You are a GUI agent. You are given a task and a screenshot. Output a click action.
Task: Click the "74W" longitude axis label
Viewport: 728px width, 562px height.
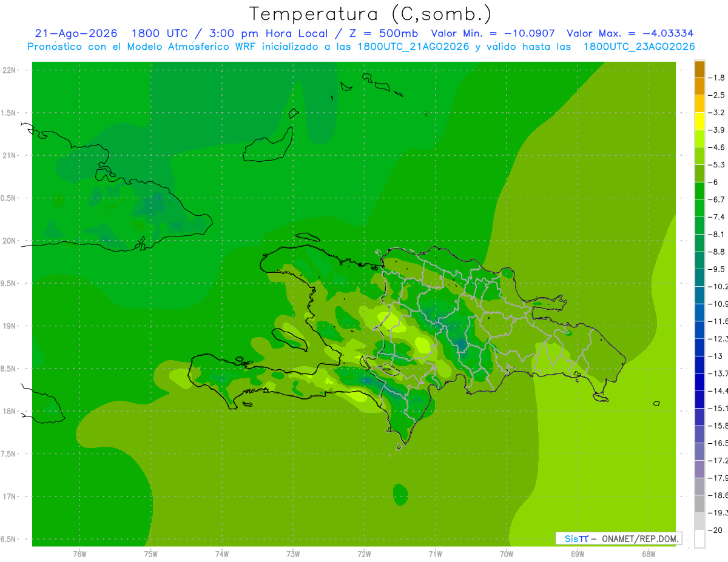[222, 554]
